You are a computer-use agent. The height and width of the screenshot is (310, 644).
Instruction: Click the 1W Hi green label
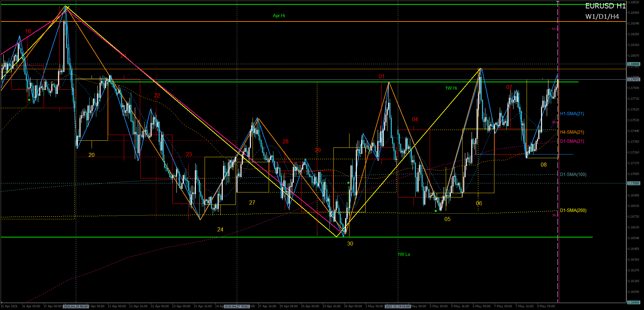(x=451, y=88)
